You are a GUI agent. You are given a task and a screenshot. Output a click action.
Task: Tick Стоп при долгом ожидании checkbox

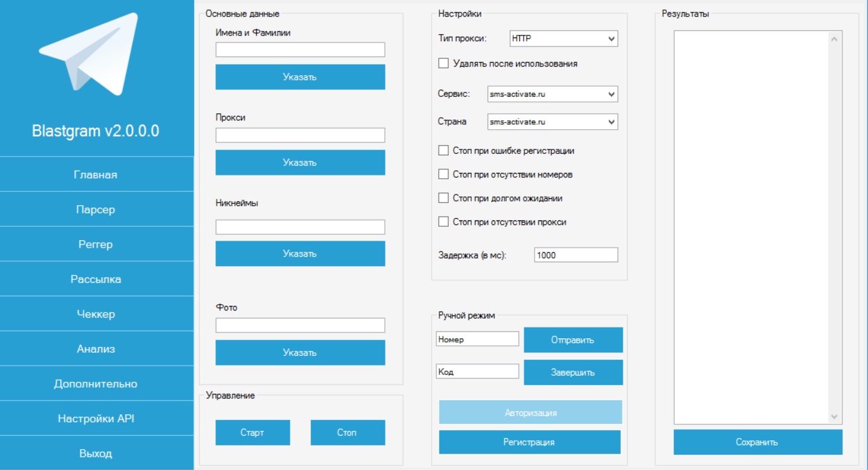pyautogui.click(x=444, y=198)
